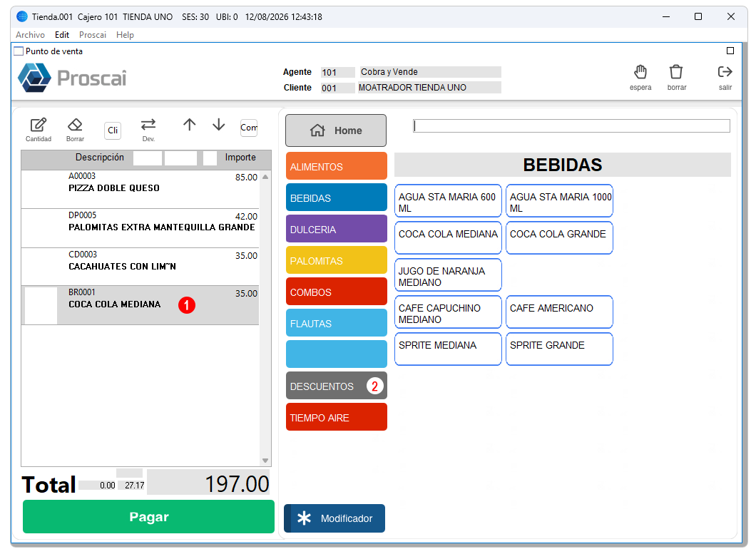Click the ticket list scroll down arrow
The image size is (756, 554).
click(265, 461)
